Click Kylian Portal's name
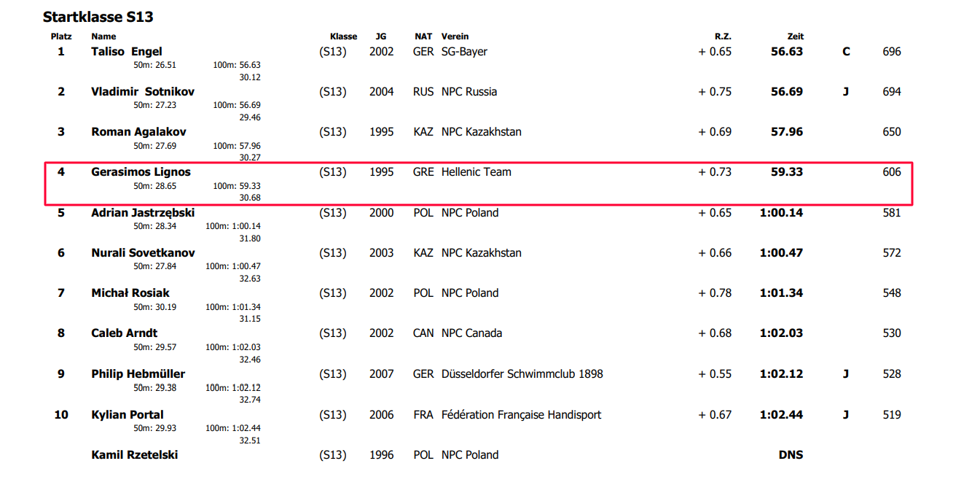 pos(128,415)
